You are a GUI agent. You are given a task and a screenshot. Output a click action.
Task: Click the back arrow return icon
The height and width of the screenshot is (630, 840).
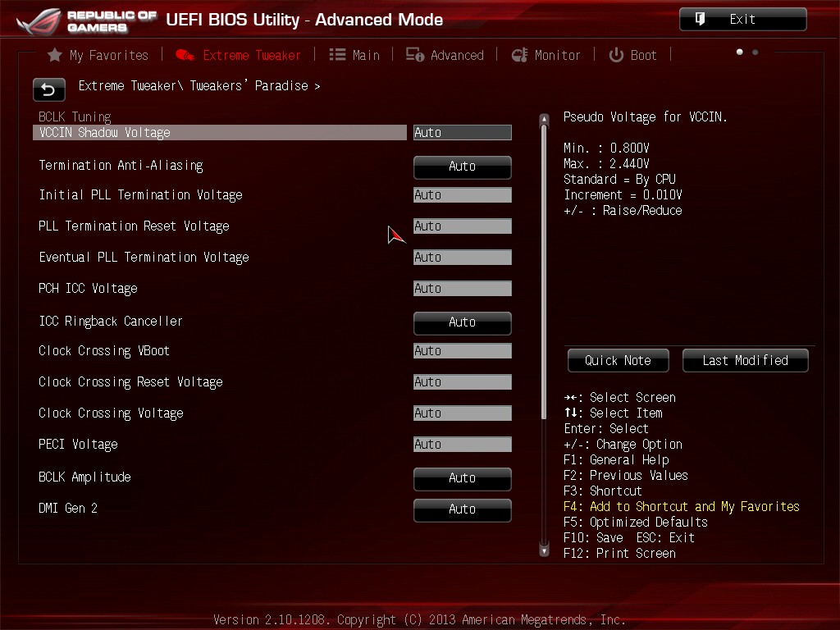[48, 89]
